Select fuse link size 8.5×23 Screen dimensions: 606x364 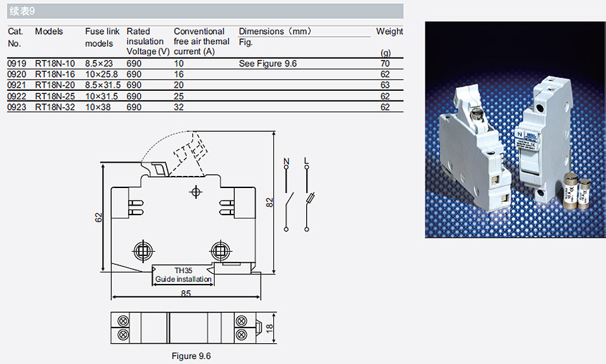[99, 63]
